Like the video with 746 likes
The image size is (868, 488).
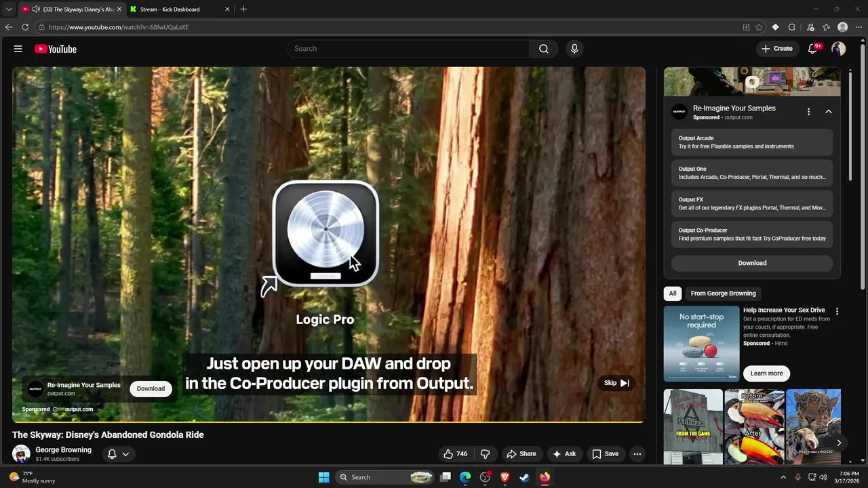(x=455, y=454)
